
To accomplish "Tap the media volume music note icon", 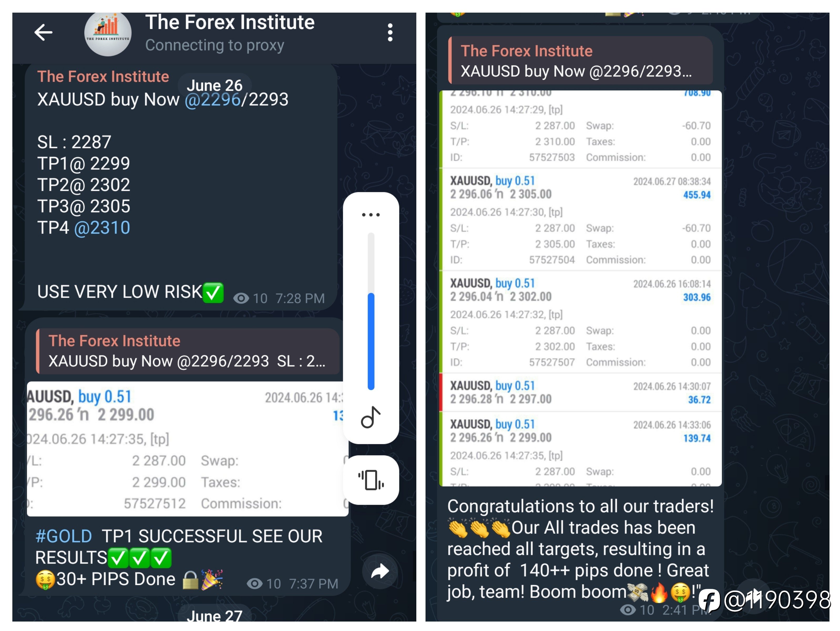I will coord(371,417).
